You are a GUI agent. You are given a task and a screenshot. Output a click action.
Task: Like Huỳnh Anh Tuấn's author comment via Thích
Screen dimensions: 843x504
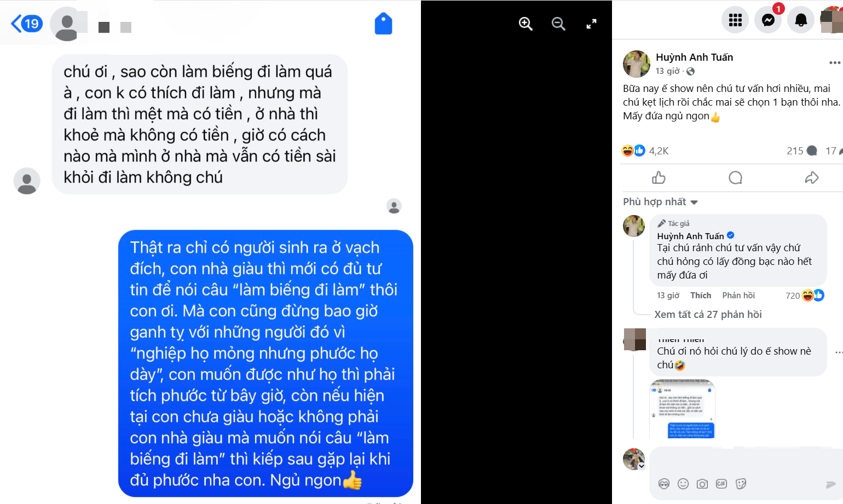(701, 296)
